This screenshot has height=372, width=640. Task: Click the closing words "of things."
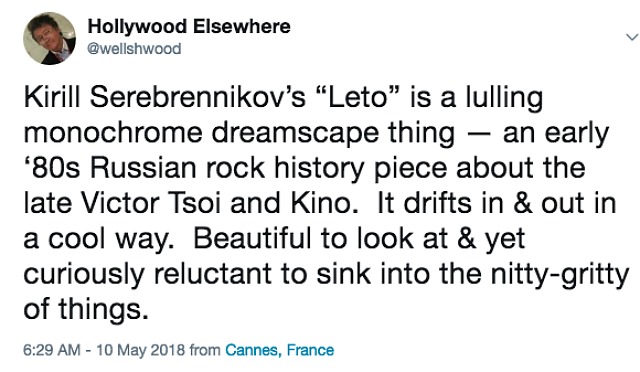pyautogui.click(x=86, y=309)
